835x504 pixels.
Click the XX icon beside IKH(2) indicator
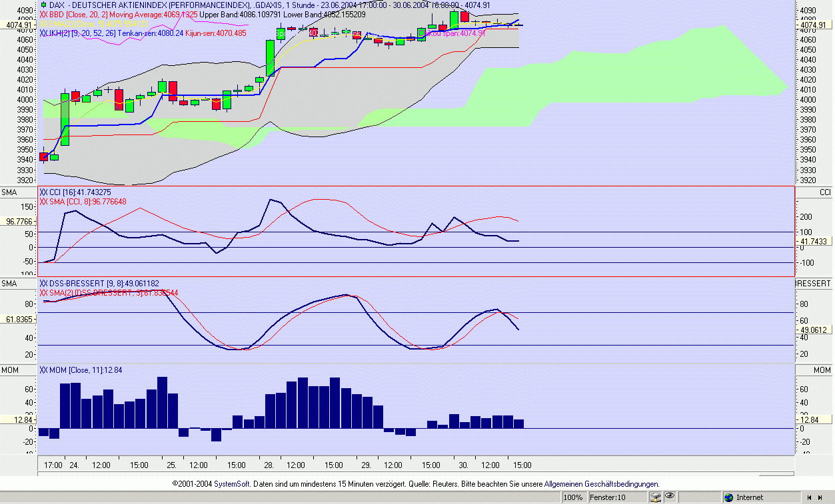pos(43,32)
